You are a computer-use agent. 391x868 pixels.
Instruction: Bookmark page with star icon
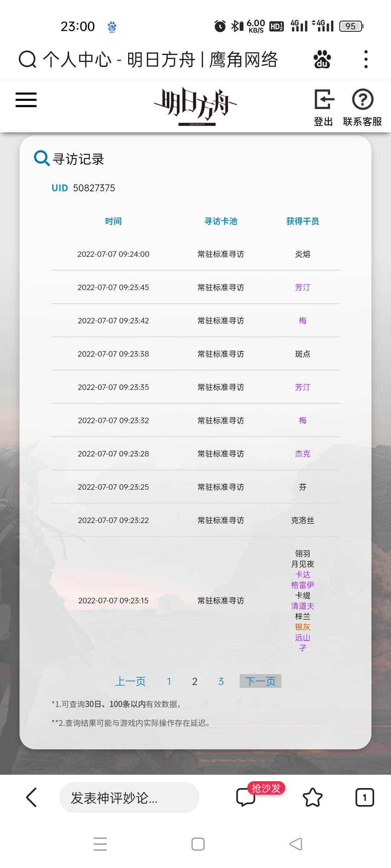coord(312,797)
